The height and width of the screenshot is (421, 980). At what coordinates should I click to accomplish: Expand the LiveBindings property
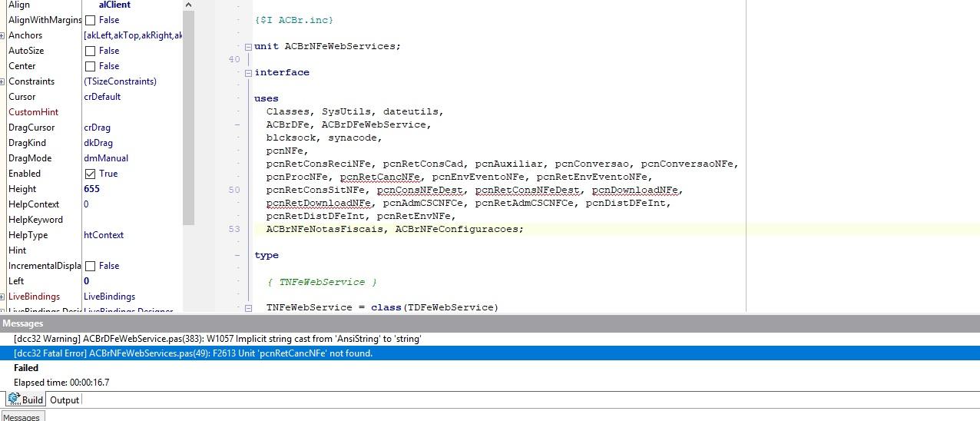[x=3, y=297]
